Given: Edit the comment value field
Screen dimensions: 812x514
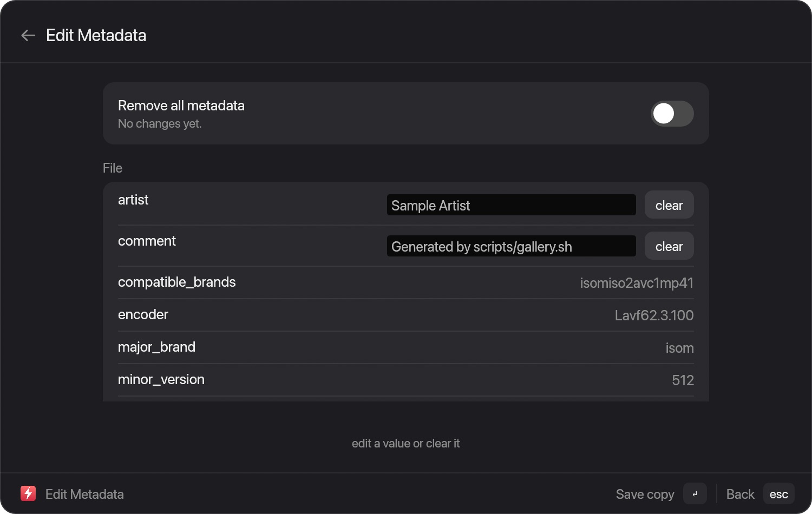Looking at the screenshot, I should tap(512, 246).
